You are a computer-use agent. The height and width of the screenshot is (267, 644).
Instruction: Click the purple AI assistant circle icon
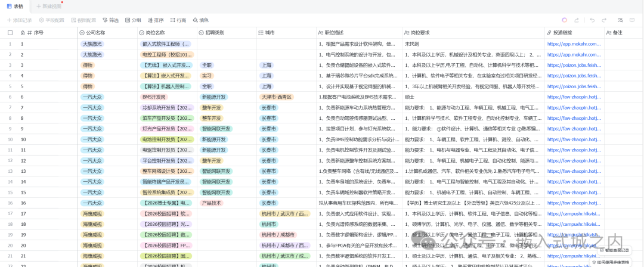click(565, 20)
